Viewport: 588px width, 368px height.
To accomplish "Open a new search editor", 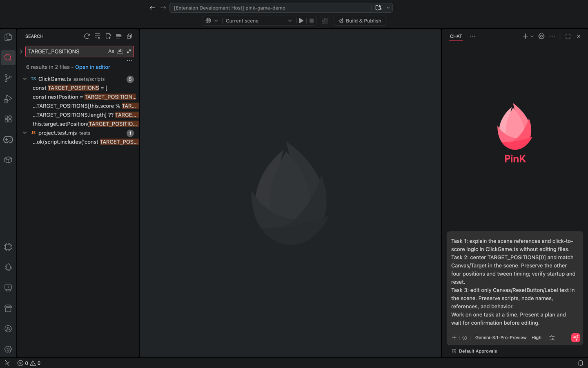I will (108, 36).
